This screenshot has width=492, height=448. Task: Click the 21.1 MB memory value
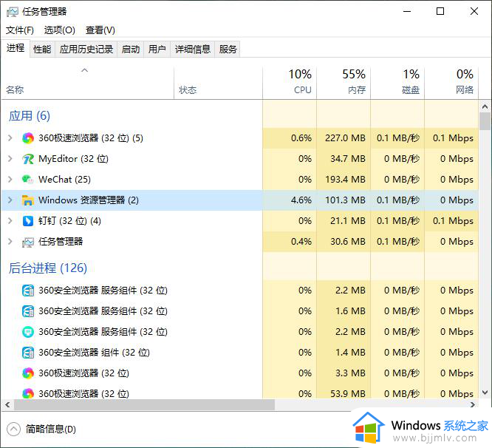[348, 221]
